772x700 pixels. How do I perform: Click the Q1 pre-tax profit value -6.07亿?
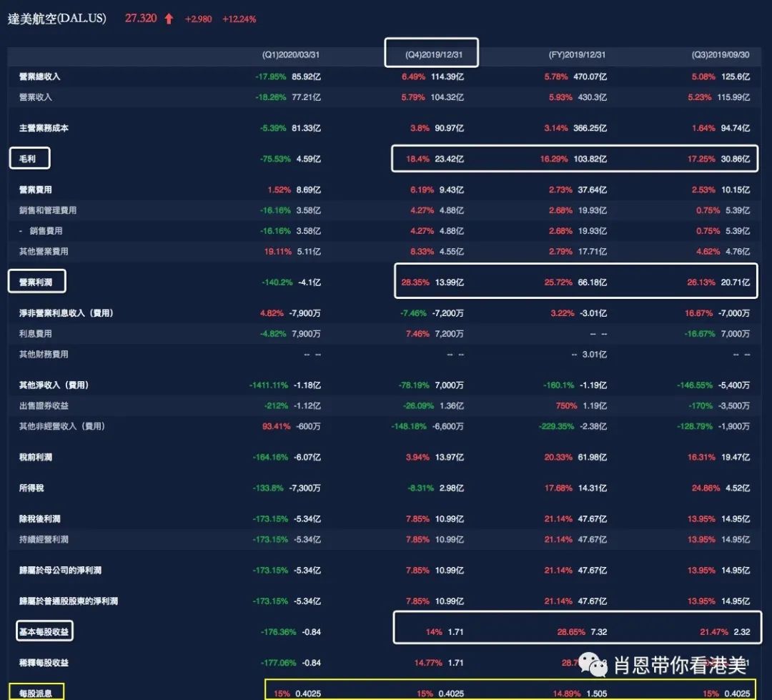(307, 458)
